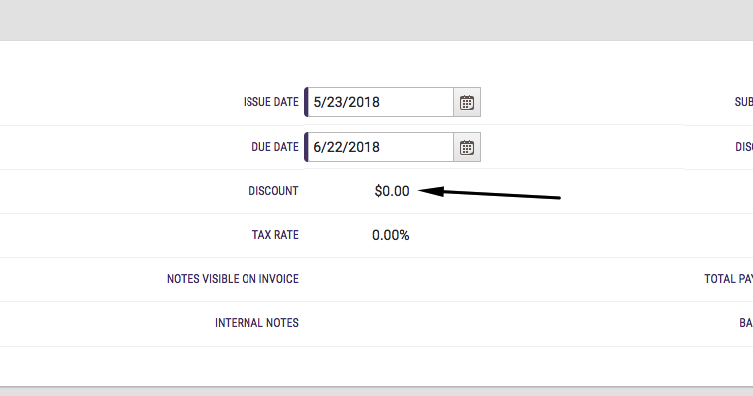
Task: Click the 5/23/2018 date text
Action: 346,102
